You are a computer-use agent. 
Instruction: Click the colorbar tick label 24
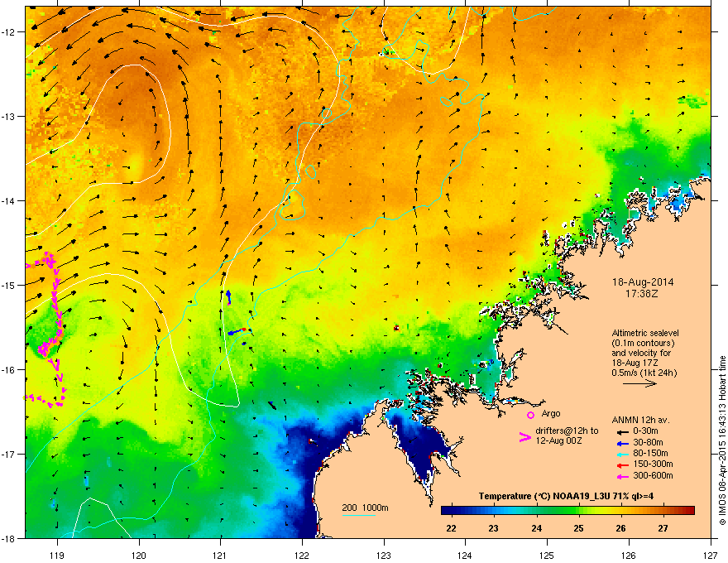(x=536, y=528)
